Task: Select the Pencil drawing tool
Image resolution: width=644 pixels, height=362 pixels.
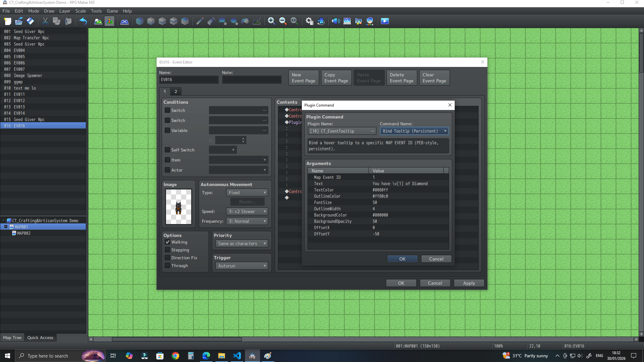Action: [200, 21]
